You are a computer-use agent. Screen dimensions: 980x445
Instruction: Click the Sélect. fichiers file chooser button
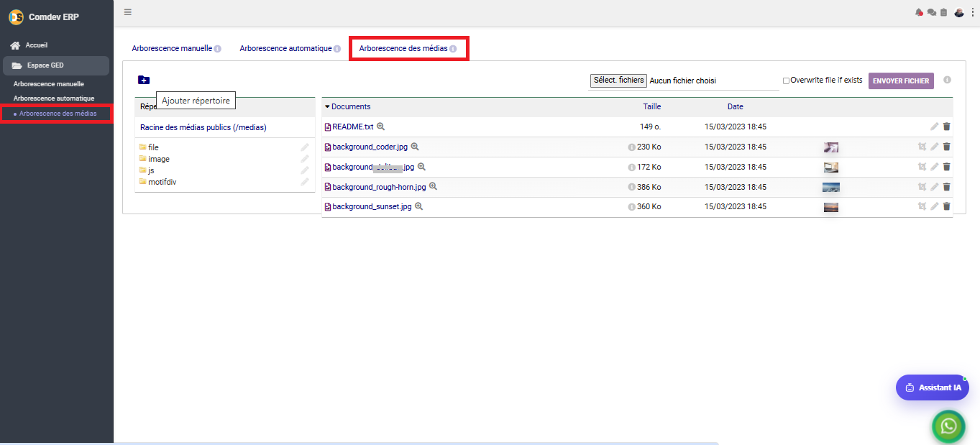coord(618,81)
